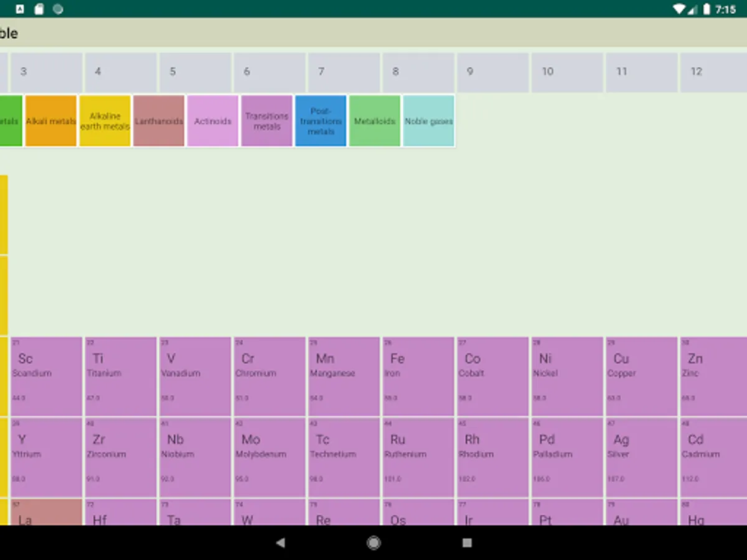Open the Ruthenium (Ru) element tile

[418, 457]
